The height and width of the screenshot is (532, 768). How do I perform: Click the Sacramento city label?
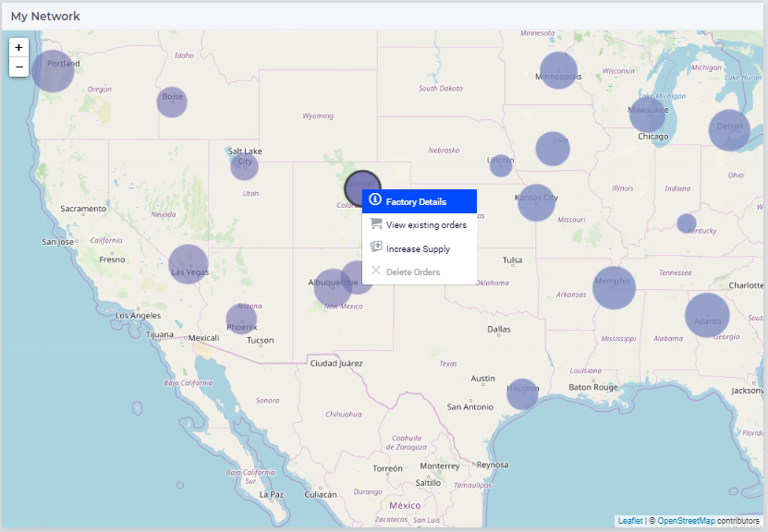(x=83, y=209)
